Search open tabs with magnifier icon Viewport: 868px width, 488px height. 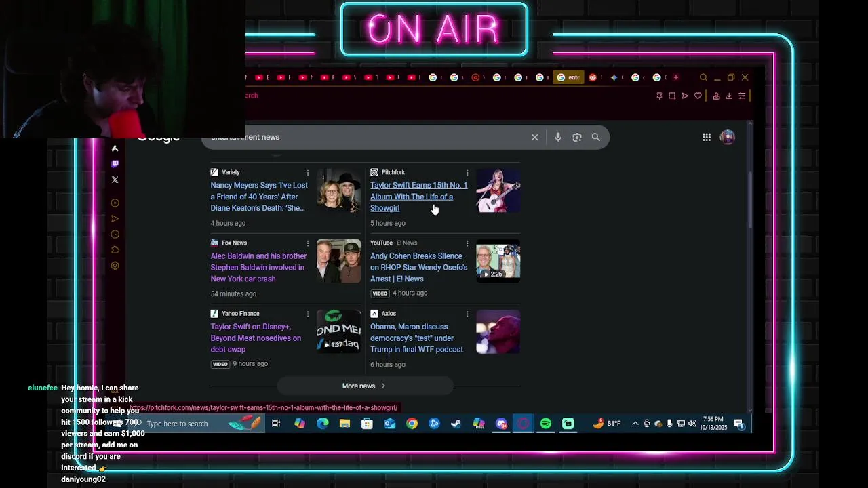[x=703, y=77]
